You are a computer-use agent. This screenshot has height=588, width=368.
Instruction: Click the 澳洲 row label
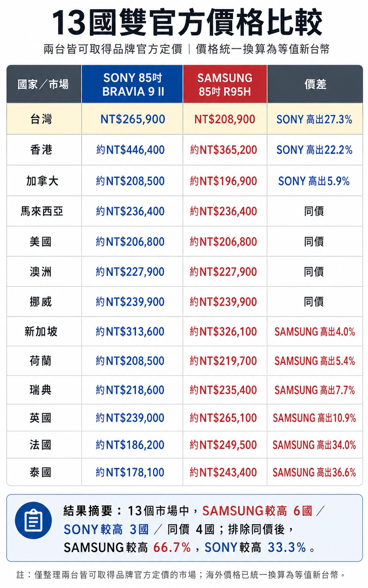click(40, 272)
